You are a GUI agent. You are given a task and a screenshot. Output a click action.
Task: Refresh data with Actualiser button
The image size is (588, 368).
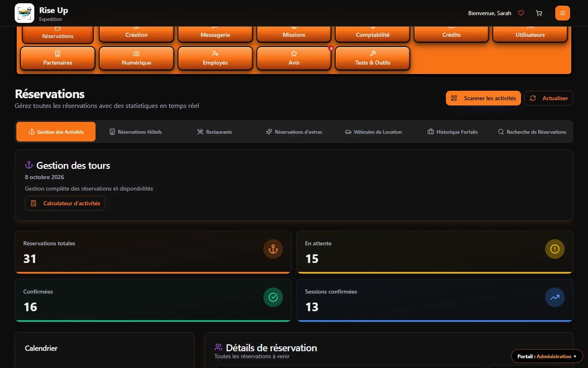pos(548,98)
